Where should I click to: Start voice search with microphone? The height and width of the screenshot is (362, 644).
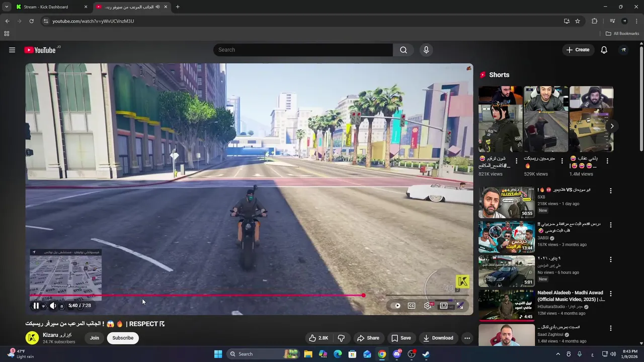426,50
